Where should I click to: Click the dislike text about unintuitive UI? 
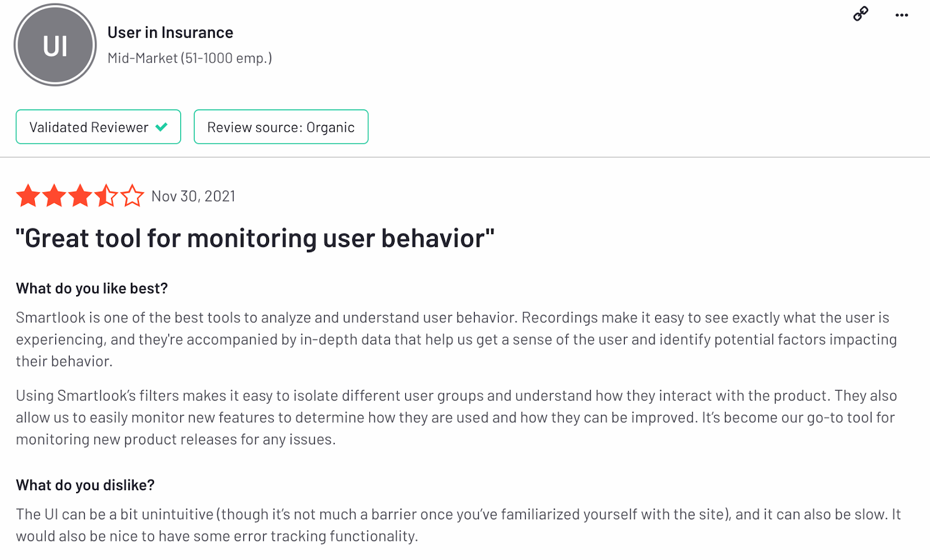point(458,525)
